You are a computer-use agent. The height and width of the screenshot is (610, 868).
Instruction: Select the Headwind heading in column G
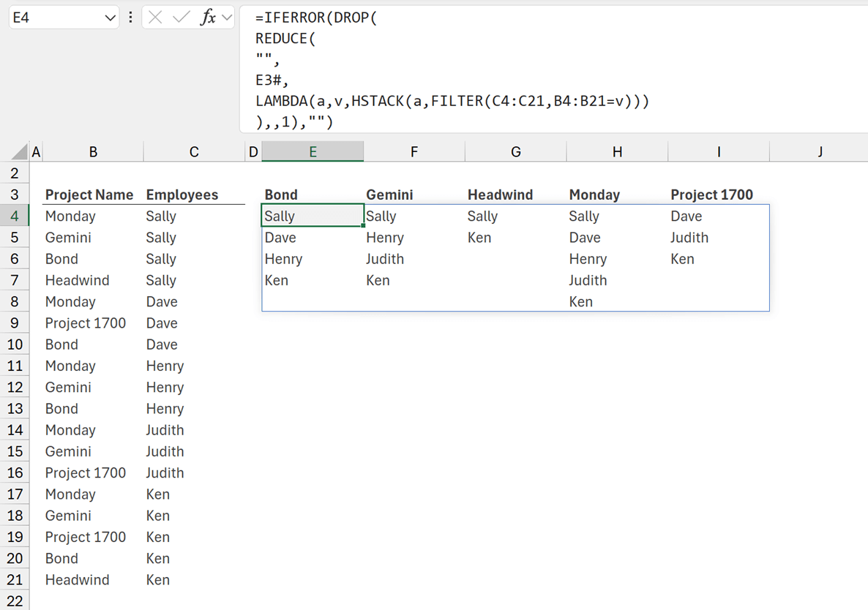coord(500,195)
